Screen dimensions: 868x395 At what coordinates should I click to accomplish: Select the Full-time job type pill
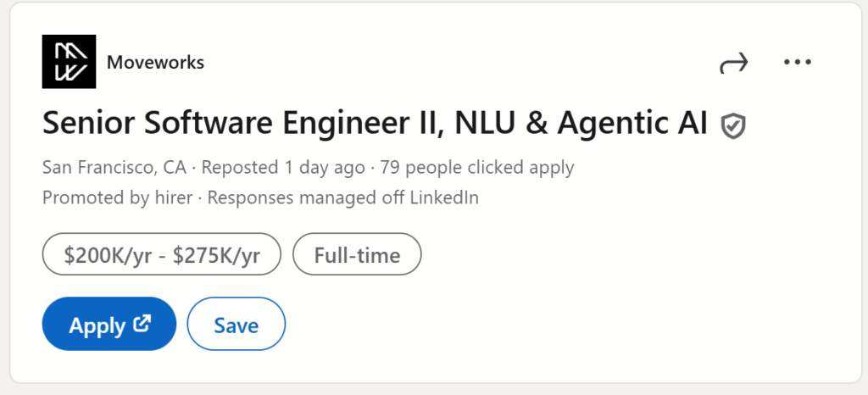tap(357, 254)
